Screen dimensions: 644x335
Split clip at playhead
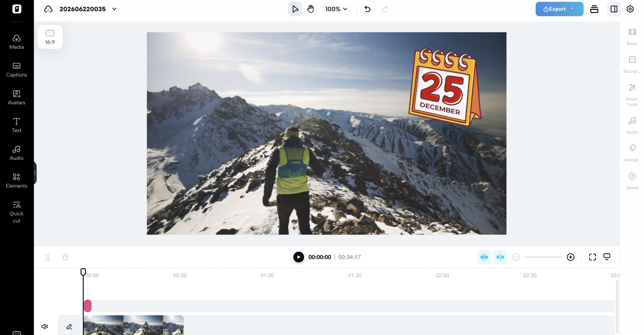click(x=47, y=257)
